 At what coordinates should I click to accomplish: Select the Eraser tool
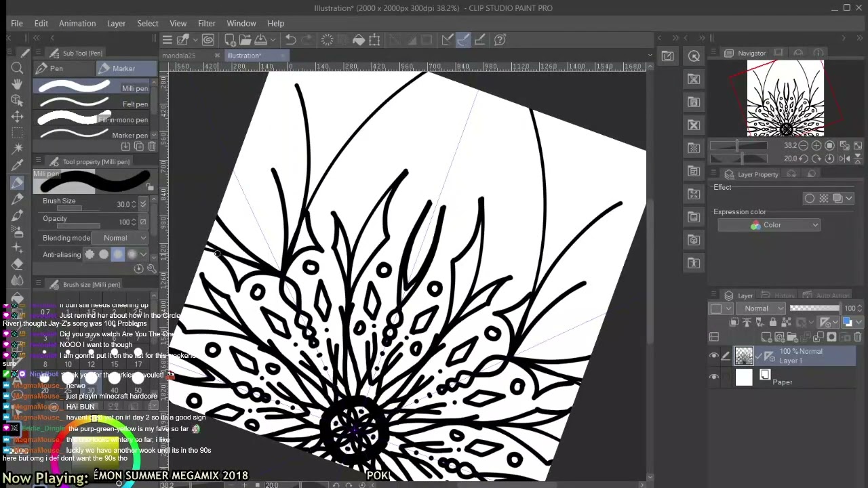(18, 264)
